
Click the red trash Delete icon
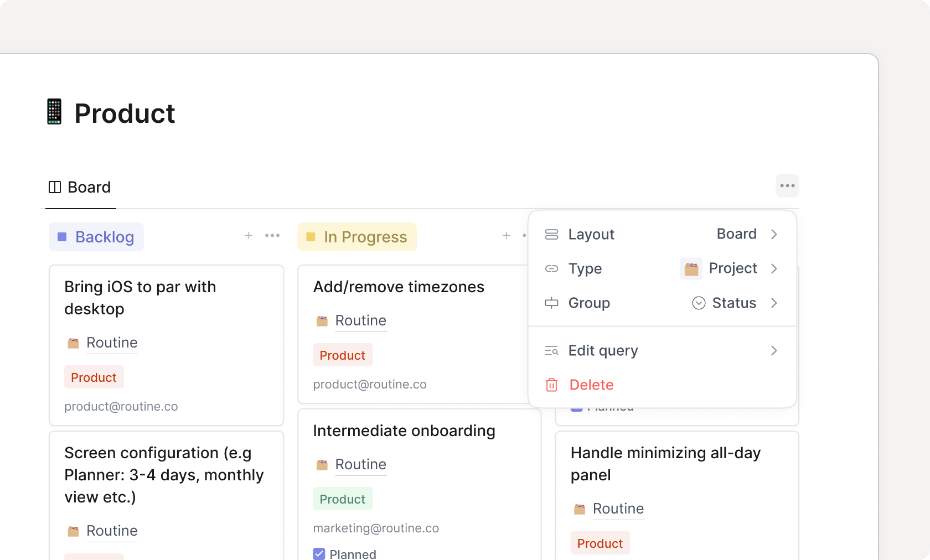tap(551, 385)
